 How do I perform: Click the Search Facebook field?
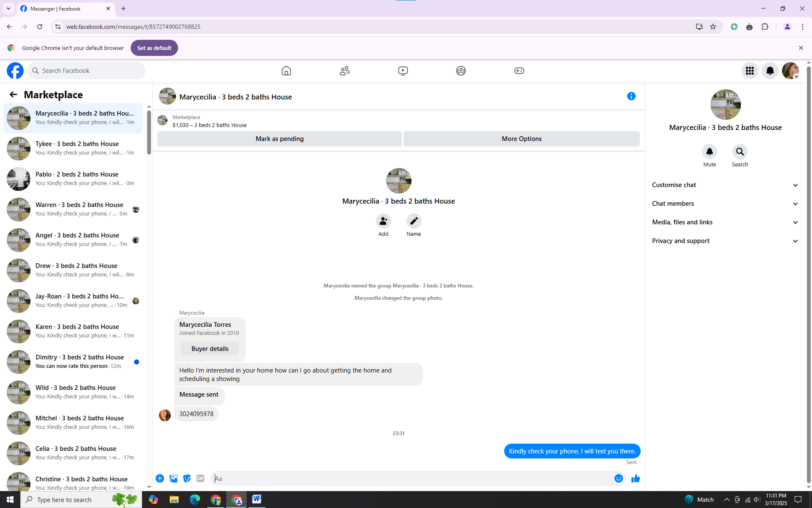pyautogui.click(x=87, y=71)
